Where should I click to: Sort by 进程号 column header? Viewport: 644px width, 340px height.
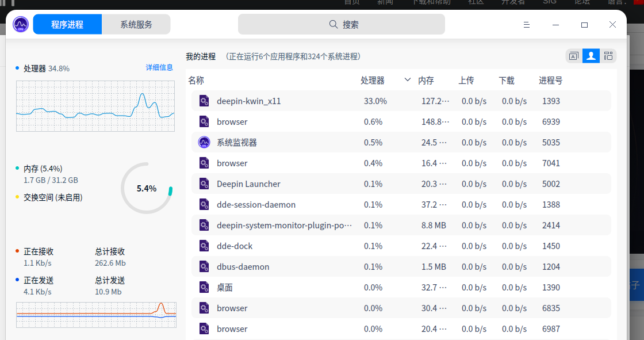pos(550,81)
